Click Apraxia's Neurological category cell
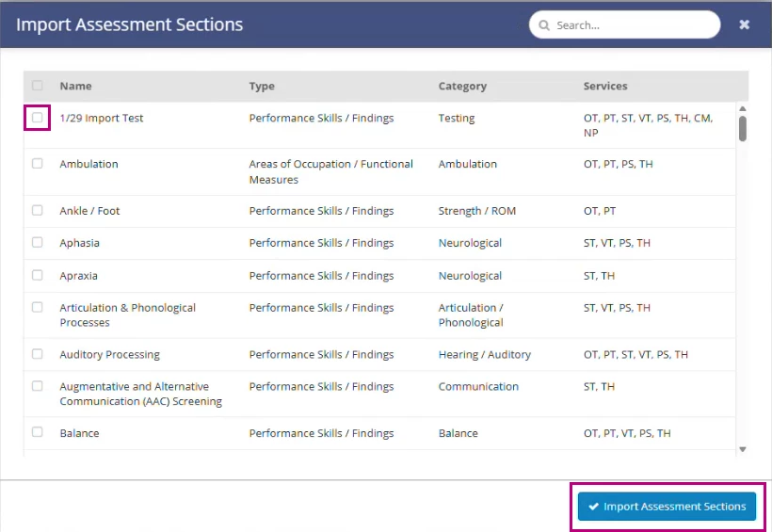772x532 pixels. pos(470,276)
